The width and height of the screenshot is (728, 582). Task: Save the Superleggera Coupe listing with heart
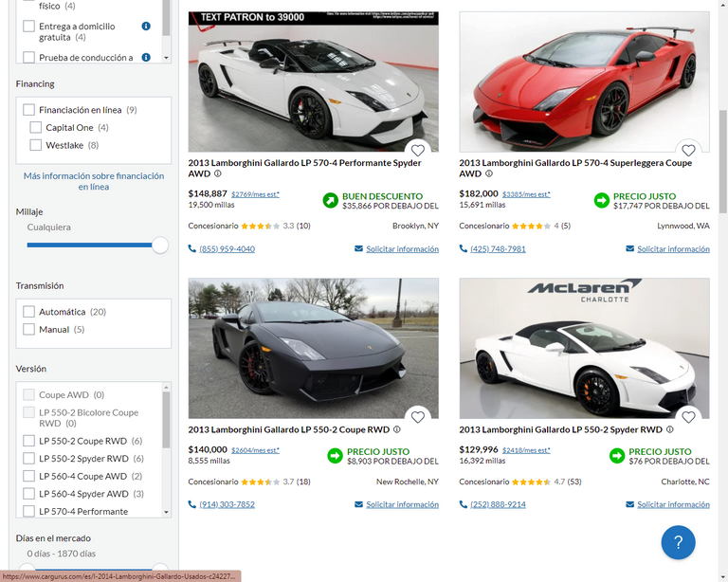[x=688, y=151]
